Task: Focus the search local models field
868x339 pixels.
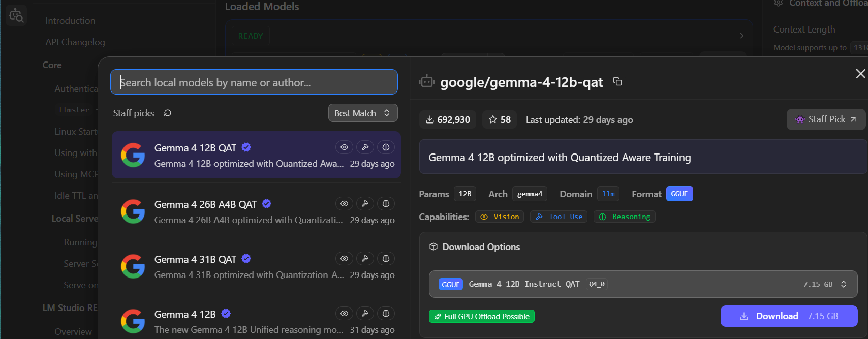Action: point(254,82)
